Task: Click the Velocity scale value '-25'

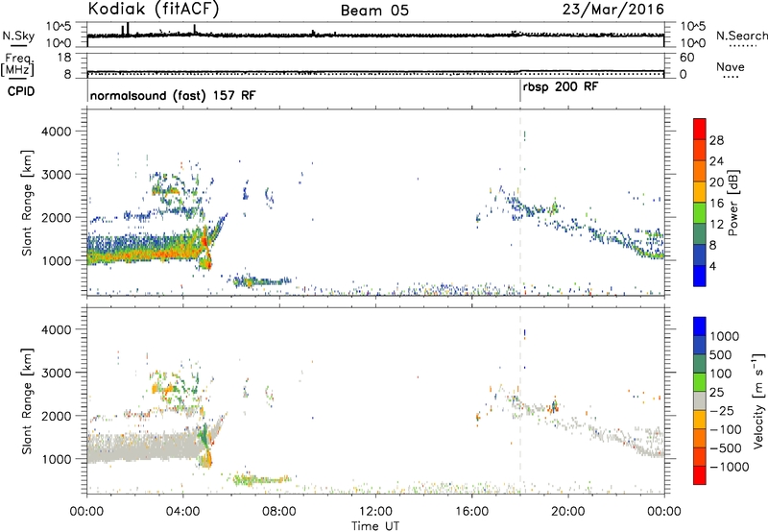Action: click(x=721, y=410)
